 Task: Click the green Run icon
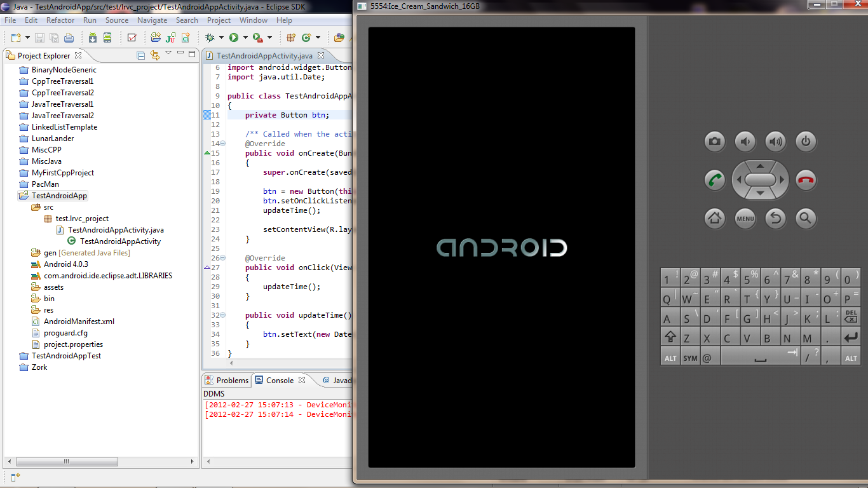coord(234,37)
